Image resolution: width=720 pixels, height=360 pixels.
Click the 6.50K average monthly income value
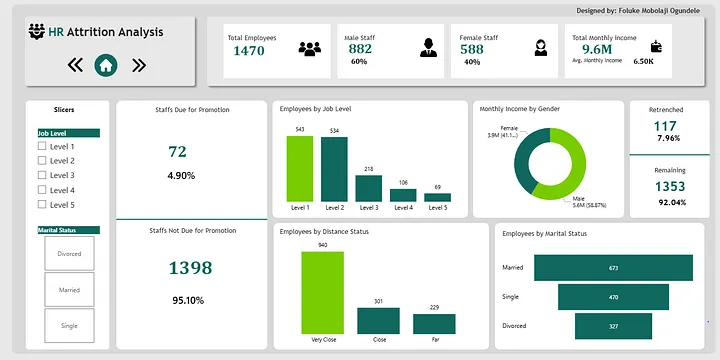(x=643, y=61)
